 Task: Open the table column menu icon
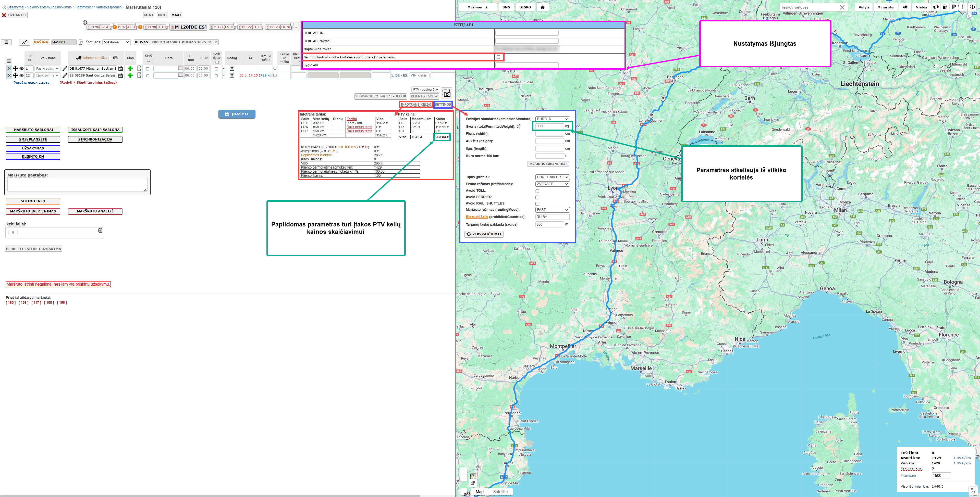(9, 61)
